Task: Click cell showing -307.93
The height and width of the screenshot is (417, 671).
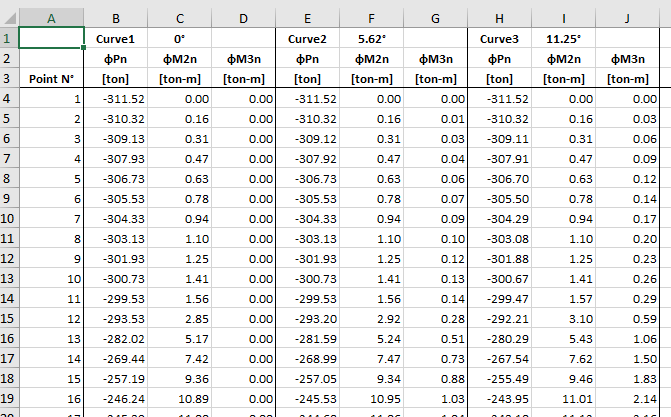Action: 116,158
